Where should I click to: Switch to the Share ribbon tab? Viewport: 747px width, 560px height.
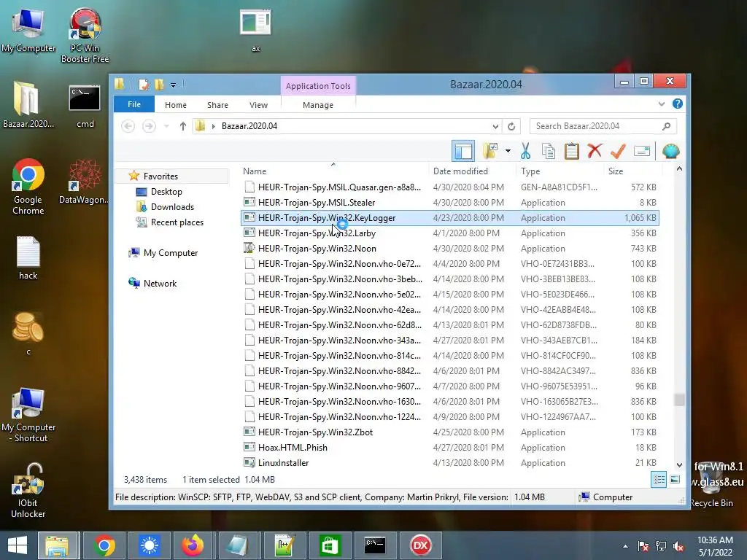coord(217,105)
